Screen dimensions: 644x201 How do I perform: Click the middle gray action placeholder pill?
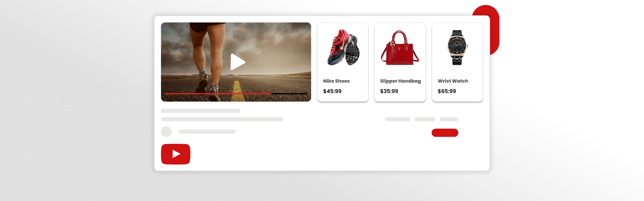425,119
